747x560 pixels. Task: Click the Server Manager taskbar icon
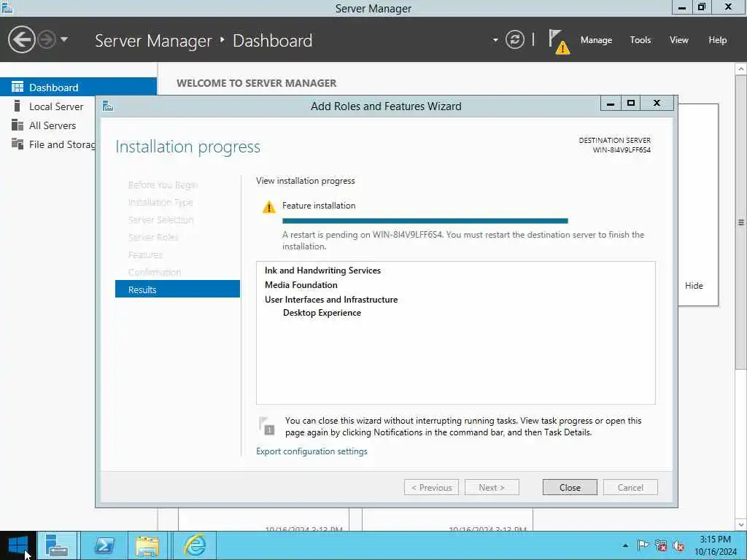pos(57,545)
